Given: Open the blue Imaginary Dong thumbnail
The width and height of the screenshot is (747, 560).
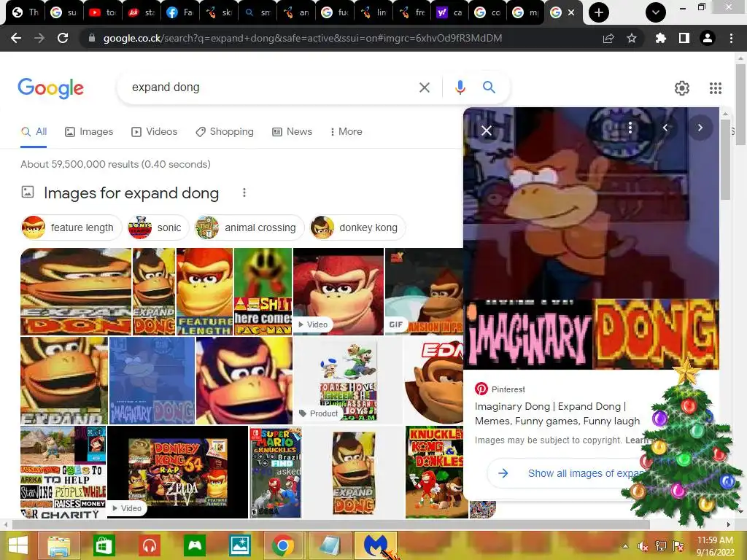Looking at the screenshot, I should click(x=152, y=381).
